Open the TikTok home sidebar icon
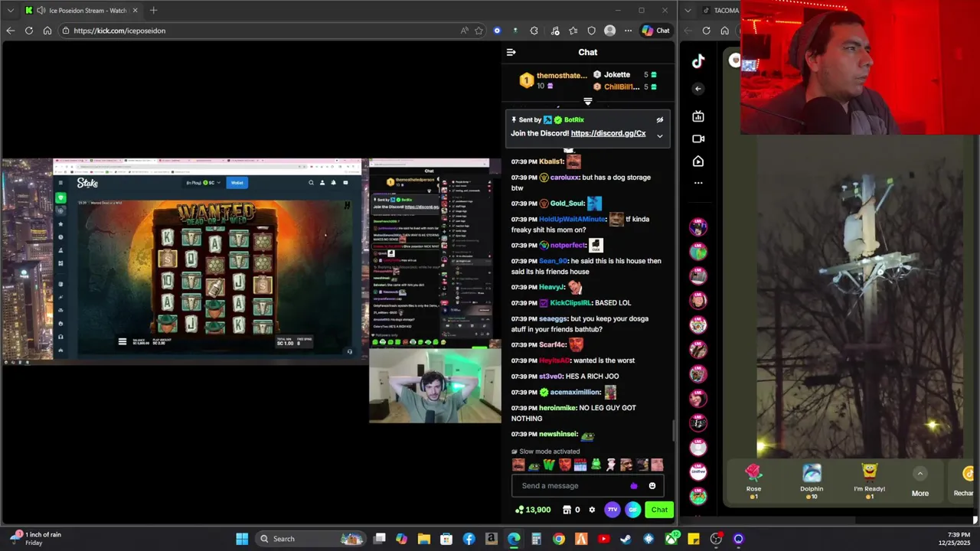This screenshot has width=980, height=551. tap(698, 161)
